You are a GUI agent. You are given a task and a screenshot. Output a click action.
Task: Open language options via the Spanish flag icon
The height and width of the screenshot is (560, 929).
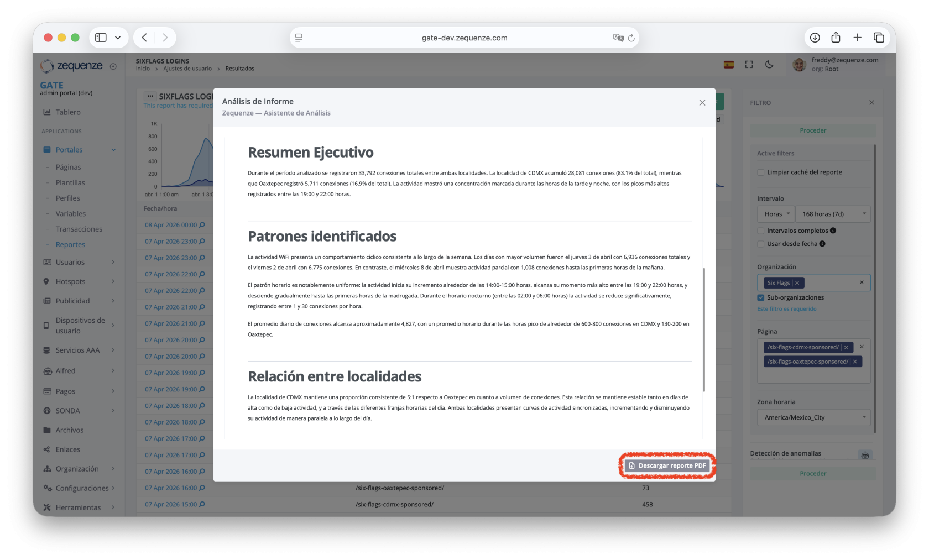(x=728, y=64)
